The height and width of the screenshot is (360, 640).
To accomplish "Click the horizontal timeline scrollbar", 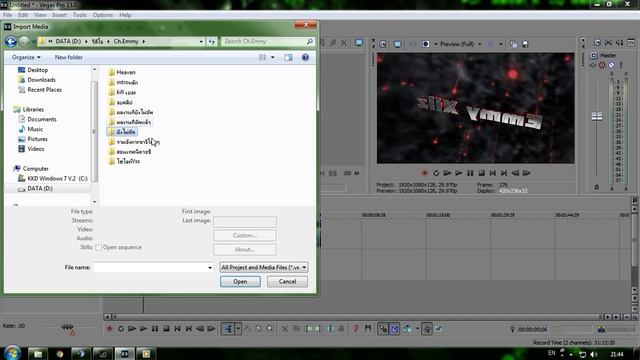I will [x=355, y=317].
